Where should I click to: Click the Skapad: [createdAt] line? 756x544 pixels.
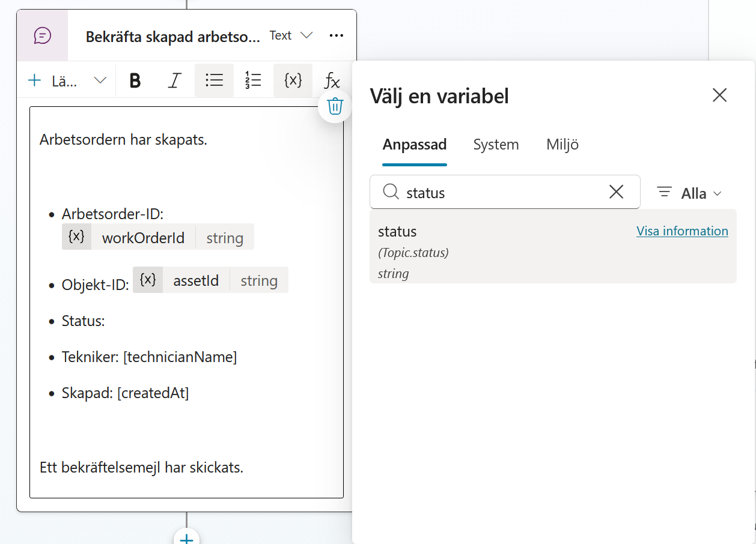point(125,393)
